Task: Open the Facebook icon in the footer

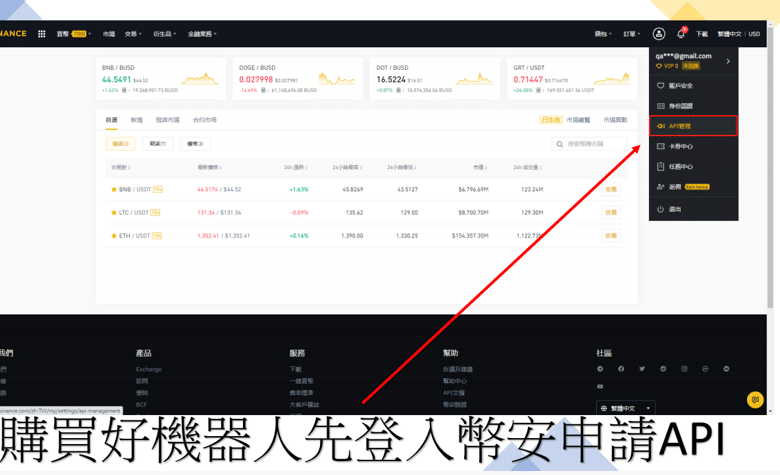Action: click(621, 369)
